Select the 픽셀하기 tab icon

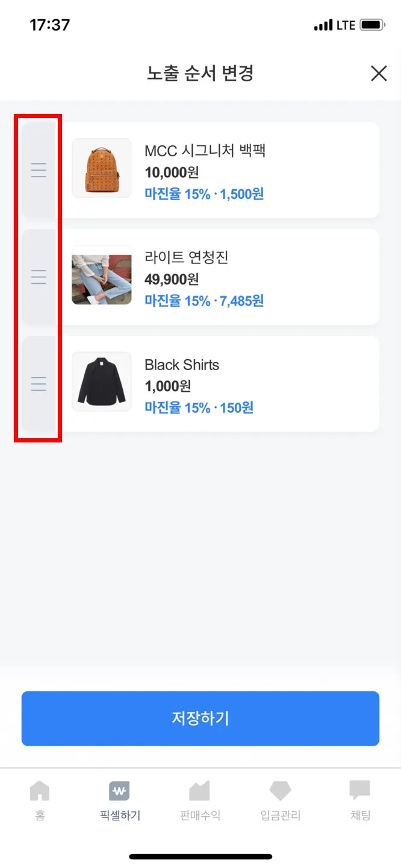pos(119,790)
